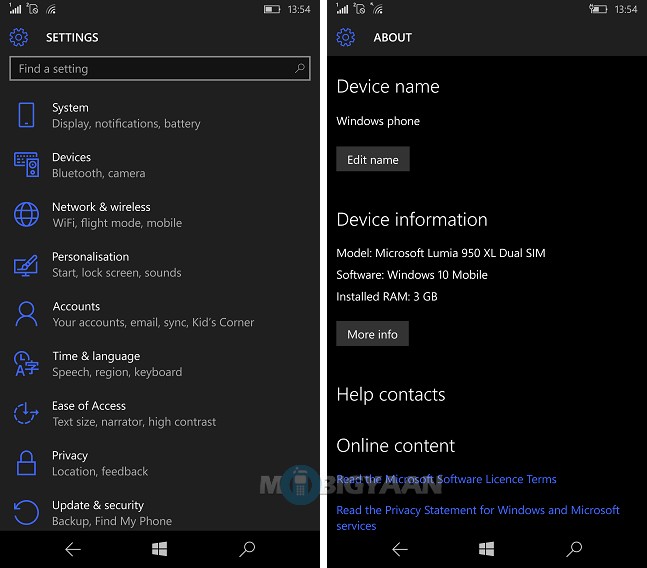Tap magnifier icon in Find a setting box

[300, 68]
